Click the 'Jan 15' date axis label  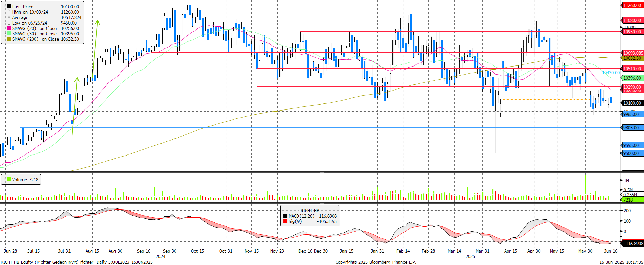[347, 251]
